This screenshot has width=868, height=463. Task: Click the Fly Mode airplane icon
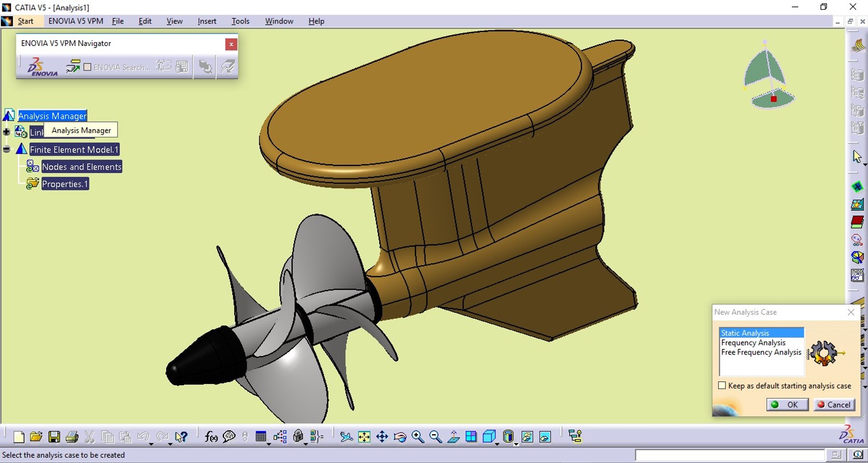(346, 437)
